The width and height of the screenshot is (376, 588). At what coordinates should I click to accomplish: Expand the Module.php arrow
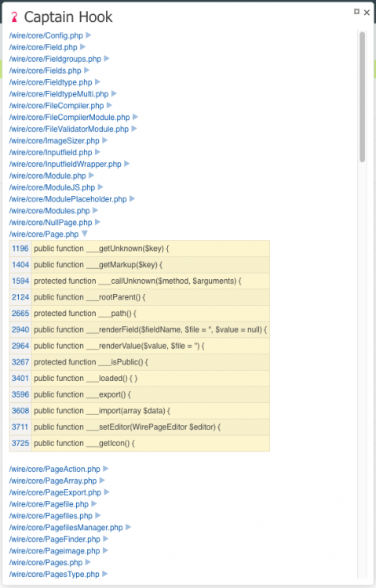91,175
